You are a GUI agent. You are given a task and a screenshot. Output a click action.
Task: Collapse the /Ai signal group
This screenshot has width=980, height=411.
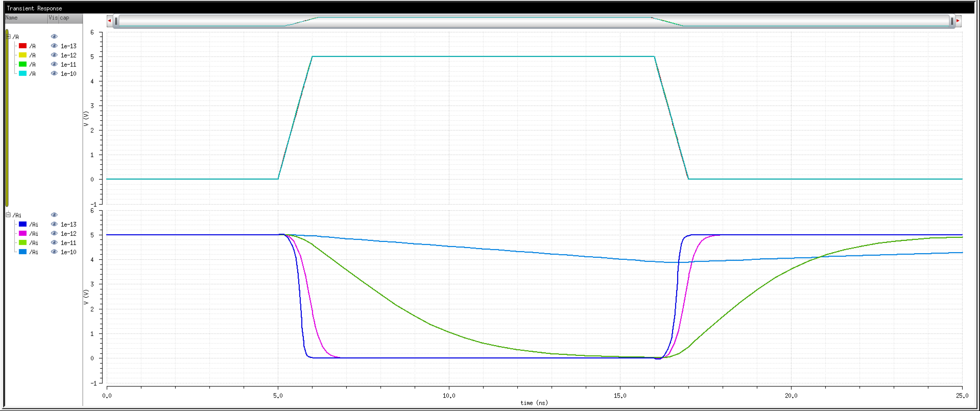(8, 215)
